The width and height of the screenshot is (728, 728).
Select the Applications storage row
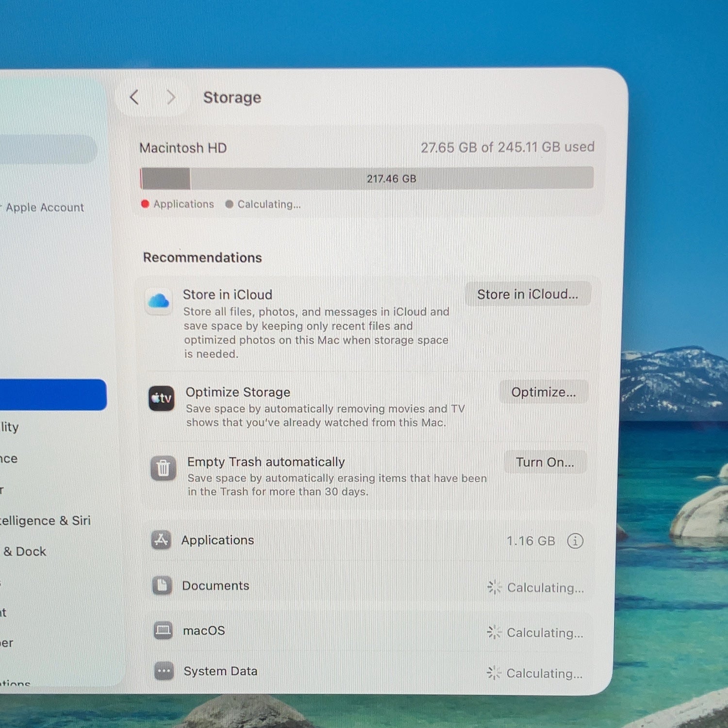coord(367,540)
